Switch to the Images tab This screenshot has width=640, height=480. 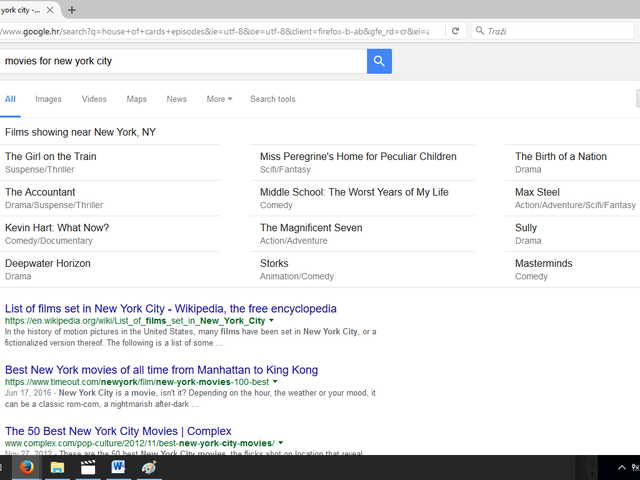[x=48, y=99]
